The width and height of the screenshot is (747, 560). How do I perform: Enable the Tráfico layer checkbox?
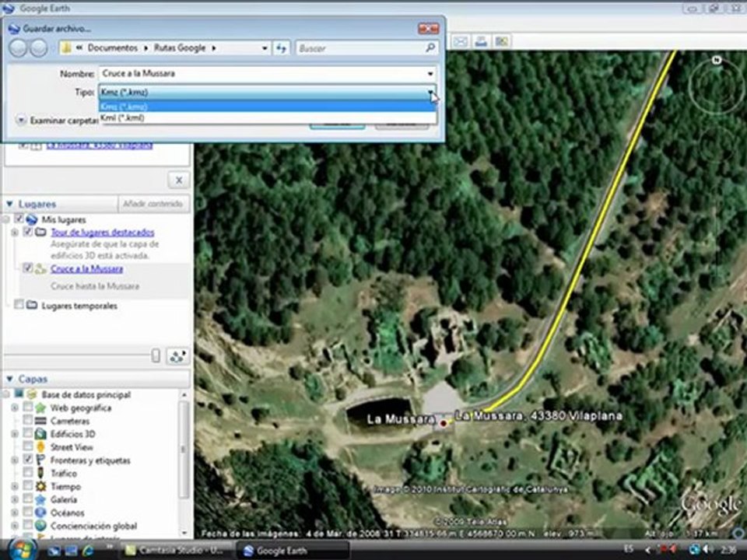coord(28,473)
